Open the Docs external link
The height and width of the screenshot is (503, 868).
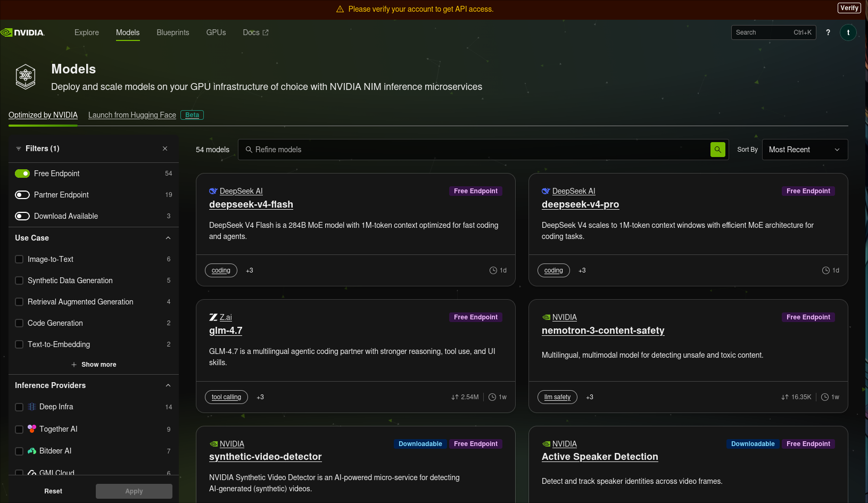[255, 32]
